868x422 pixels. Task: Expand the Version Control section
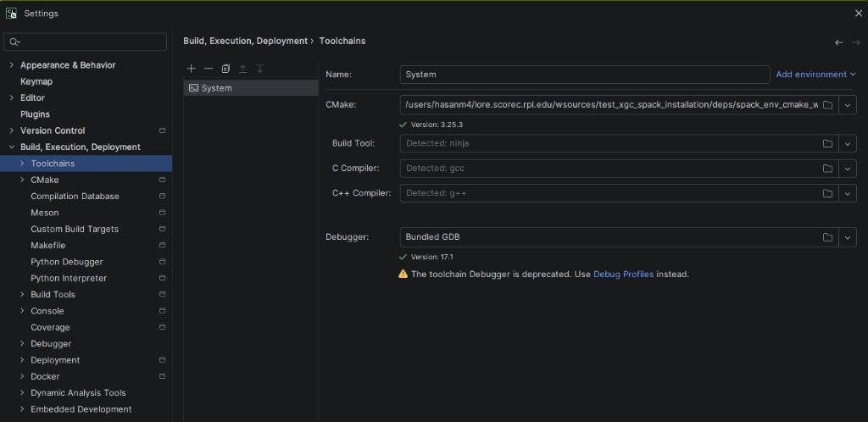tap(12, 130)
